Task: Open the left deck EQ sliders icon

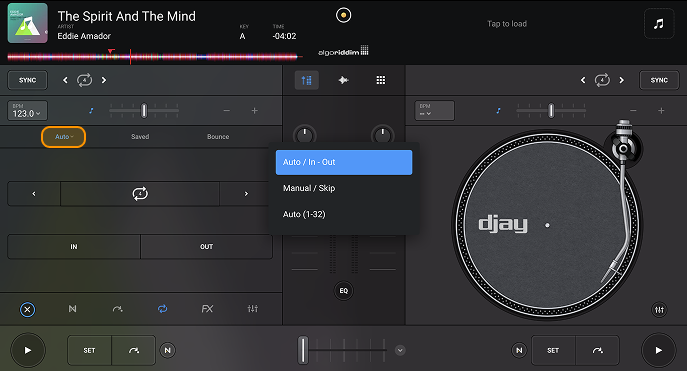Action: tap(253, 309)
